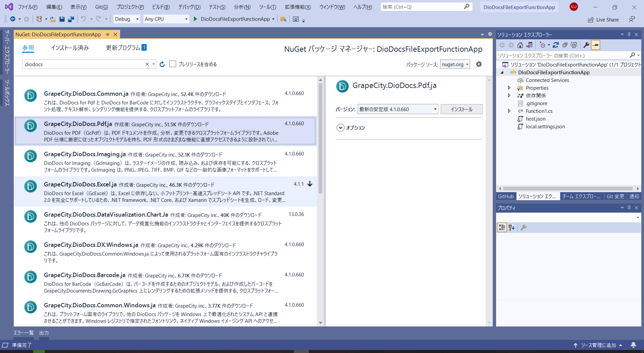Select the GrapeCity.DioDocs.Barcode.ja package
Image resolution: width=644 pixels, height=353 pixels.
[x=165, y=282]
